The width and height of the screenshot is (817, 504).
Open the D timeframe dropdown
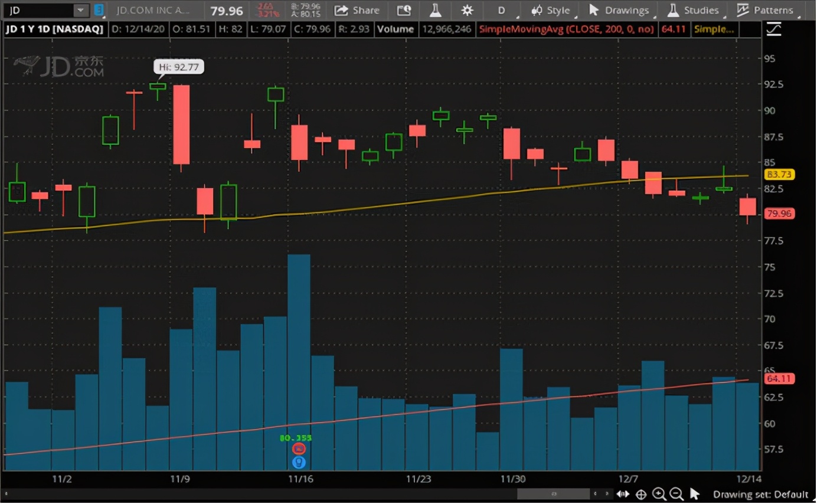click(x=501, y=10)
